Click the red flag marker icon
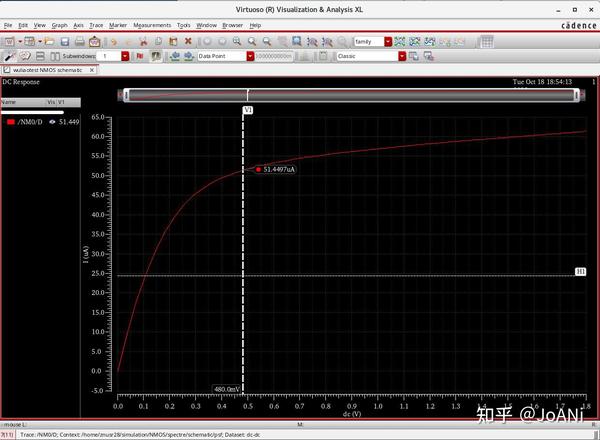The image size is (600, 440). click(x=140, y=56)
